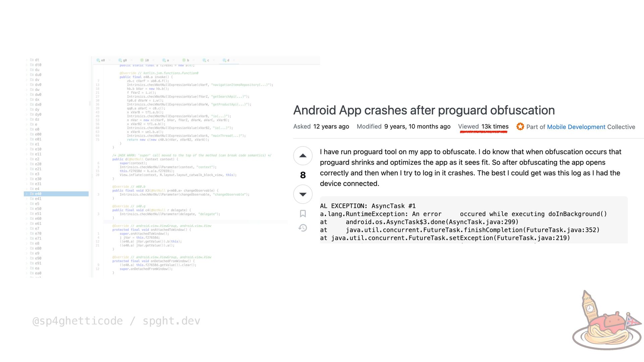Select the e5 package in tree
644x362 pixels.
[37, 204]
